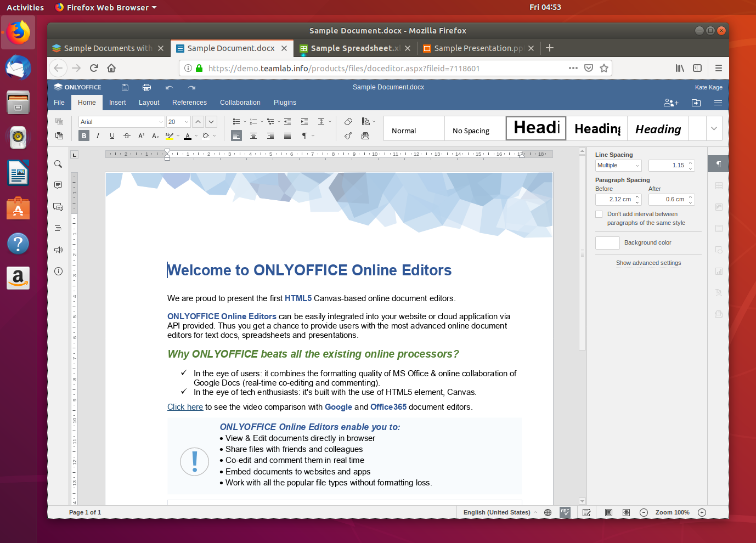Open the Search icon in left sidebar
This screenshot has height=543, width=756.
pyautogui.click(x=58, y=164)
